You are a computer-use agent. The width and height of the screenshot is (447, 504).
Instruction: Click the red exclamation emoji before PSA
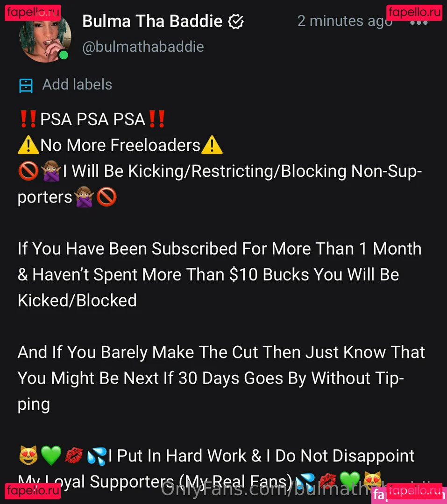point(28,119)
